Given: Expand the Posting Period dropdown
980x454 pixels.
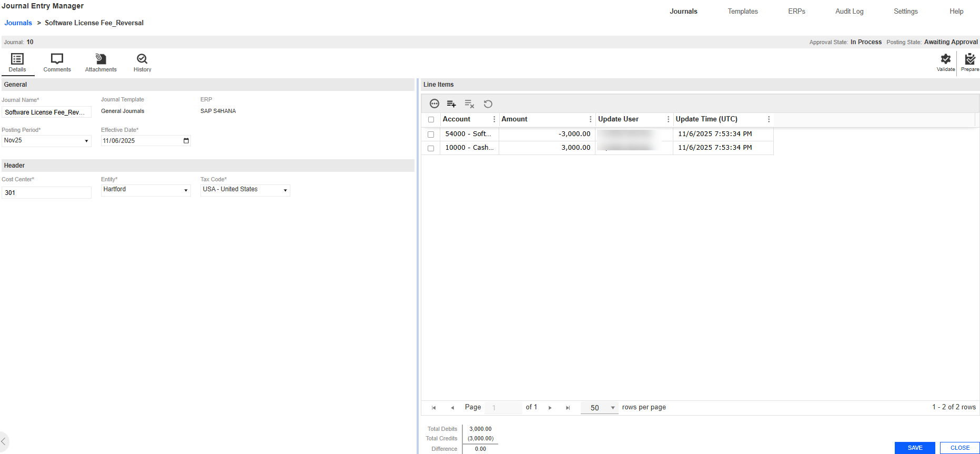Looking at the screenshot, I should [x=86, y=141].
